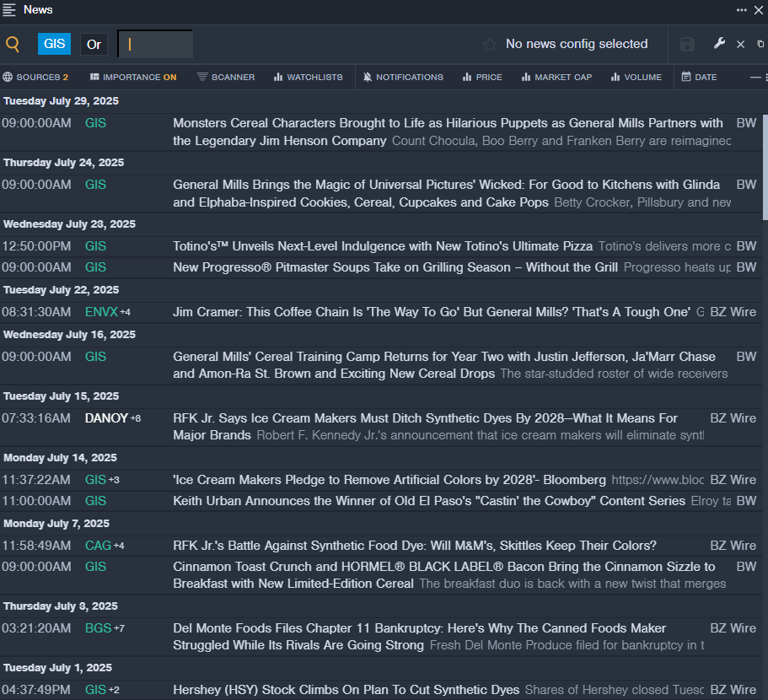Remove the GIS symbol filter chip

[x=54, y=44]
